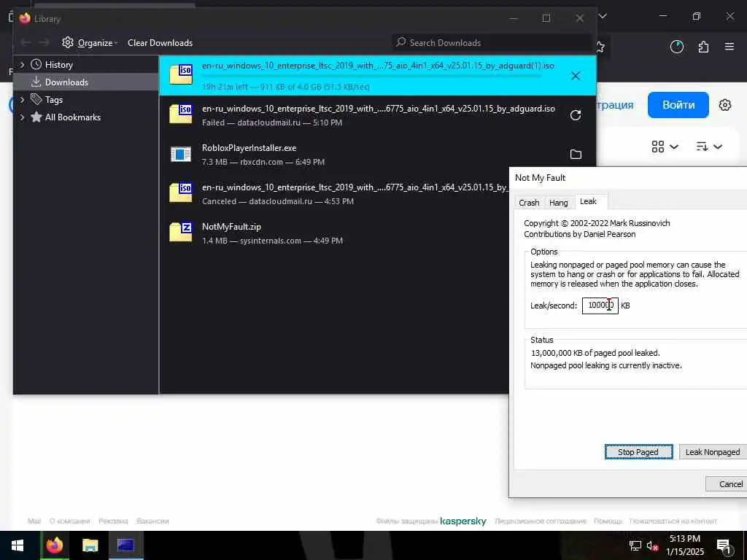The width and height of the screenshot is (747, 560).
Task: Focus the Search Downloads field
Action: pyautogui.click(x=492, y=43)
